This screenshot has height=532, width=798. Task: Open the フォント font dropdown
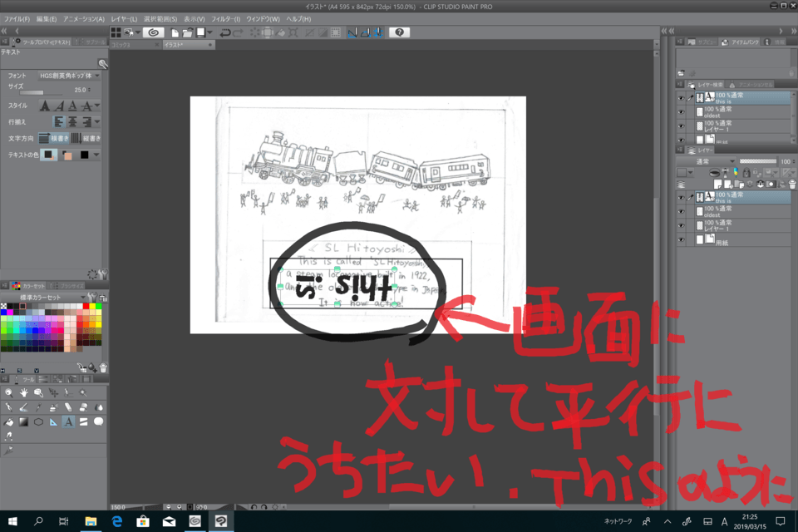(70, 76)
